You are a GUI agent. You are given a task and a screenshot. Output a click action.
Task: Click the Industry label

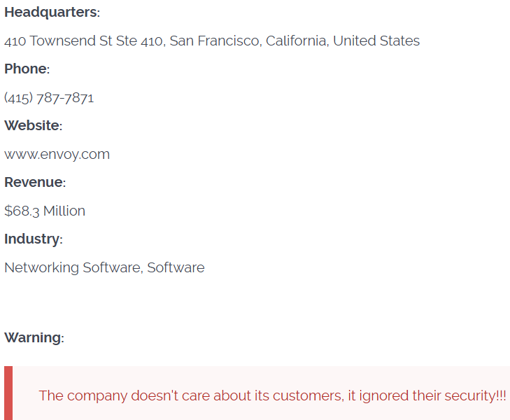(32, 239)
